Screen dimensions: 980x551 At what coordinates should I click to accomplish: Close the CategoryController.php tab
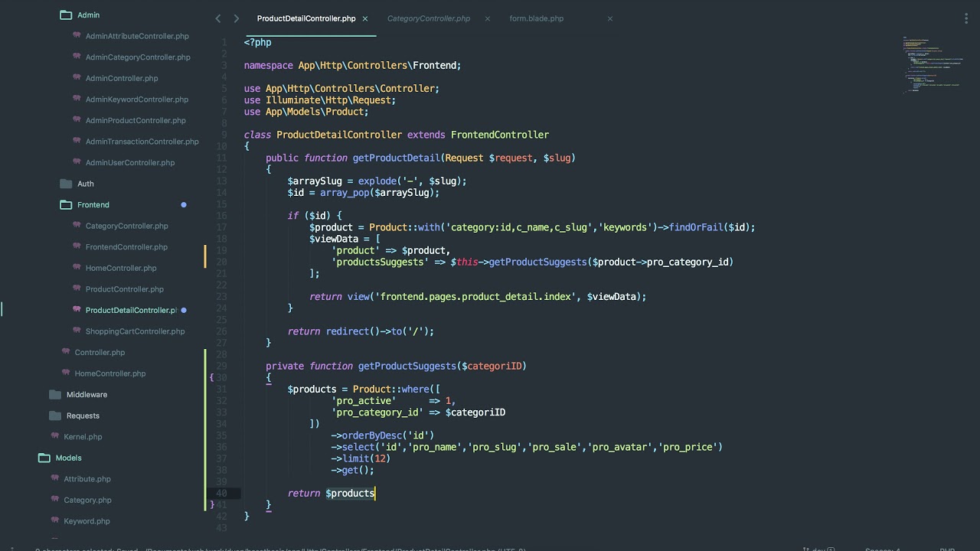pos(488,18)
